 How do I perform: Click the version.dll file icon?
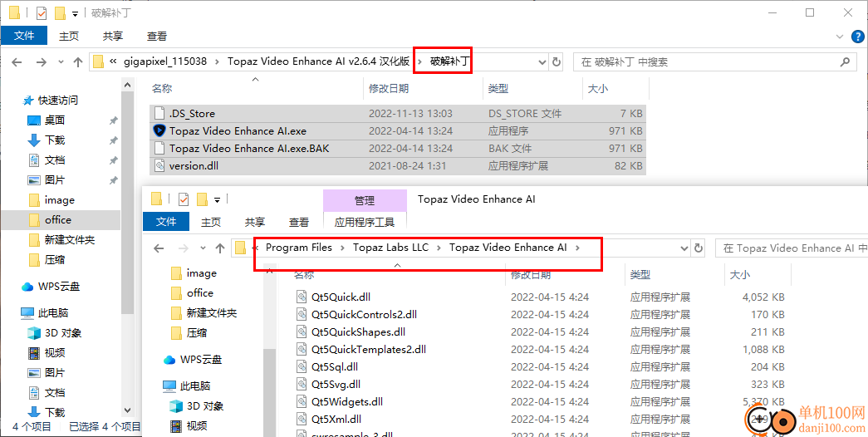[x=159, y=165]
